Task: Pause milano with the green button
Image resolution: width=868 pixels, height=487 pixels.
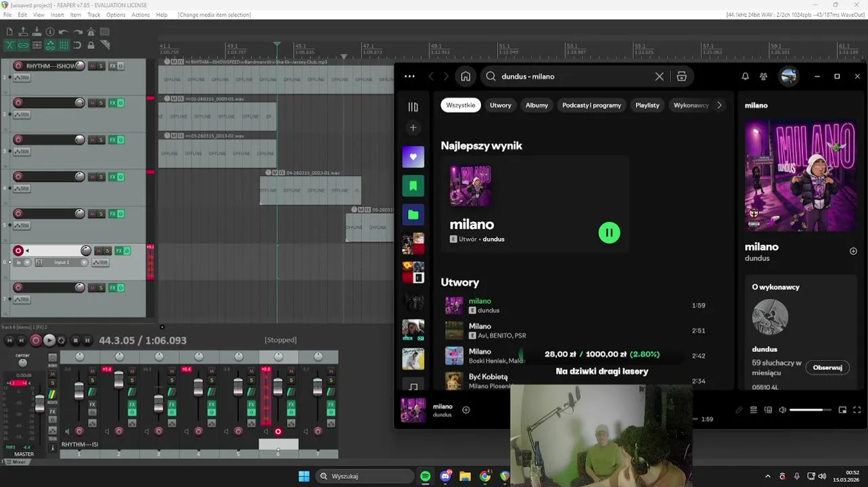Action: [x=609, y=233]
